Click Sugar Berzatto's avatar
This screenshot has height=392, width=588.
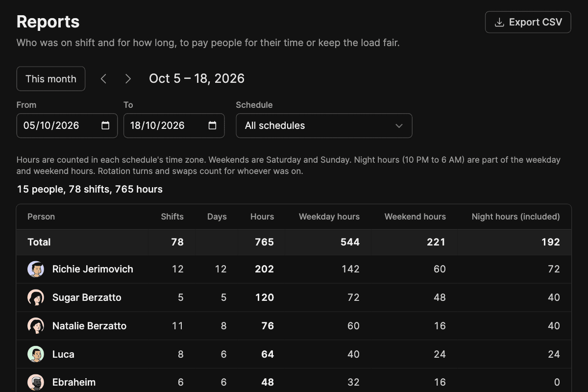click(36, 297)
